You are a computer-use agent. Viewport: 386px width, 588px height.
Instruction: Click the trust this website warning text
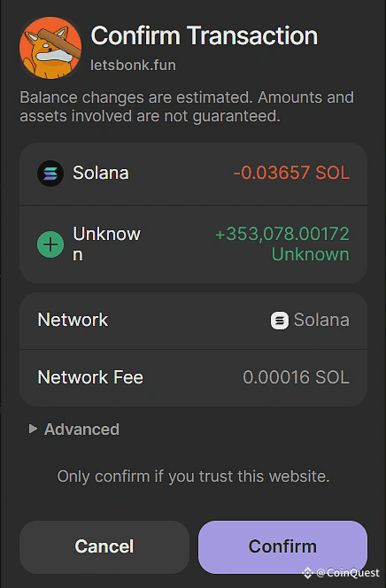coord(193,476)
